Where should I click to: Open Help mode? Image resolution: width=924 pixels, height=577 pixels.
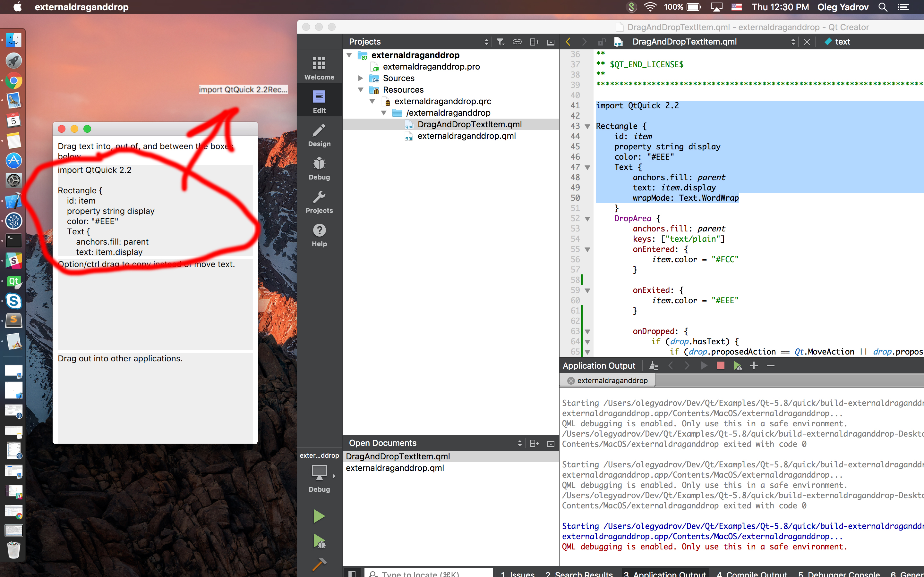pyautogui.click(x=319, y=235)
